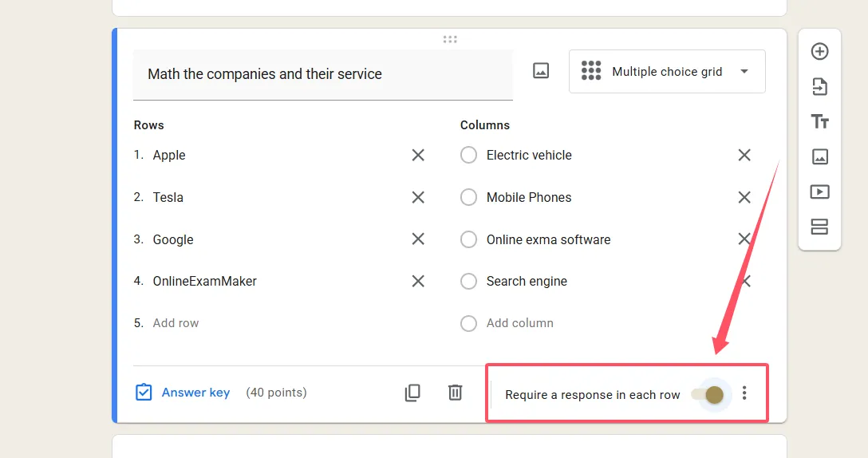
Task: Click the Add column field
Action: pyautogui.click(x=519, y=323)
